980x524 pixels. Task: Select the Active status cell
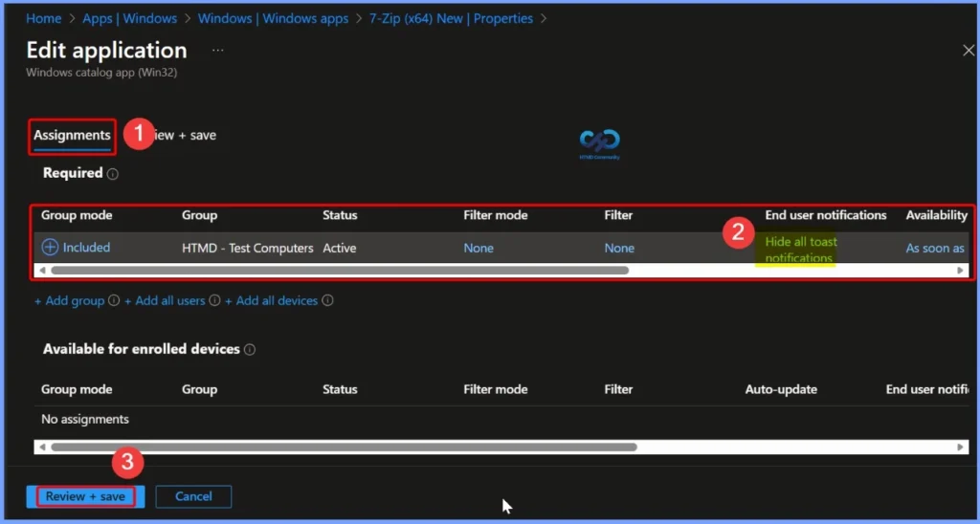tap(340, 248)
